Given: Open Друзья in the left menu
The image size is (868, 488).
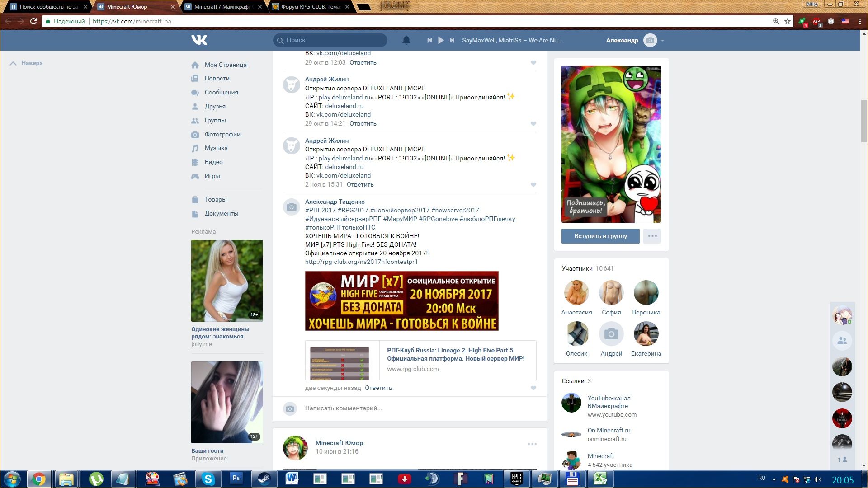Looking at the screenshot, I should pyautogui.click(x=215, y=106).
